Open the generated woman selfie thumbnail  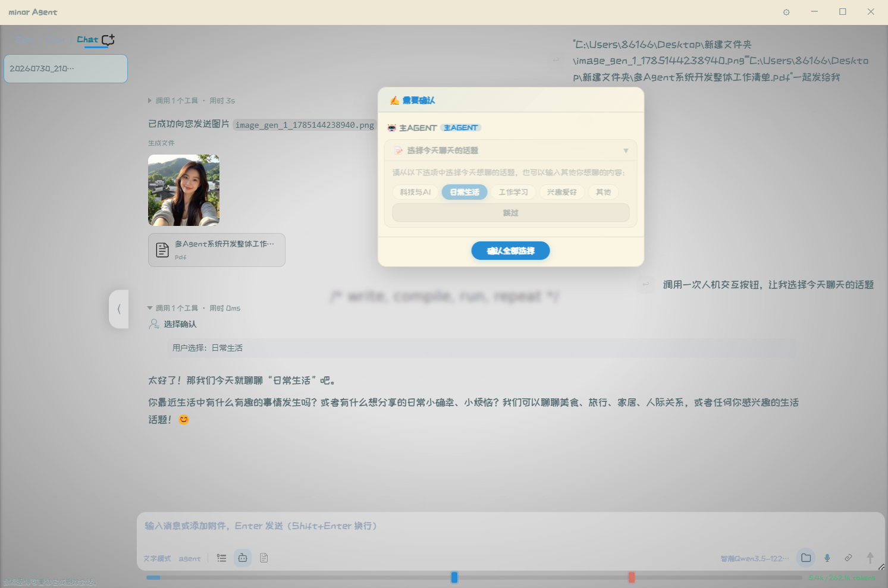(x=184, y=190)
